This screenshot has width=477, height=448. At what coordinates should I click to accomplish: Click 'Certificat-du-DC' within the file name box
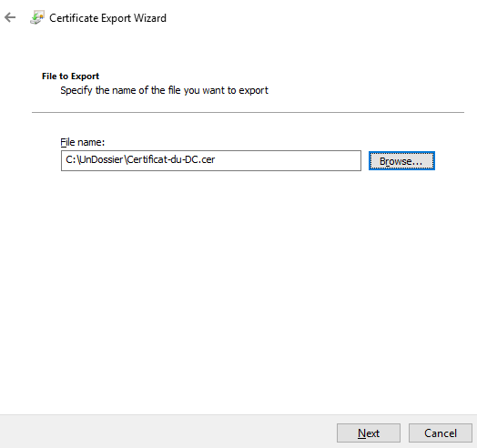pyautogui.click(x=162, y=159)
